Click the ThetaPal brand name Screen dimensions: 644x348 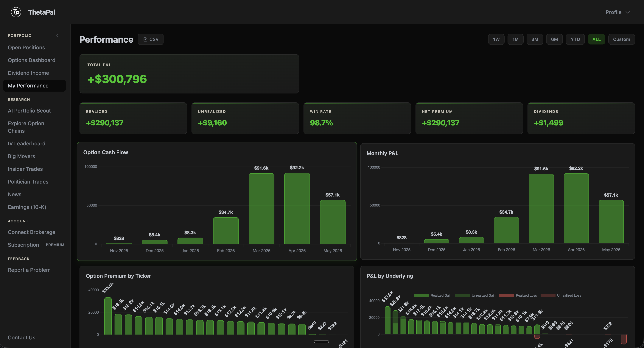pos(41,12)
